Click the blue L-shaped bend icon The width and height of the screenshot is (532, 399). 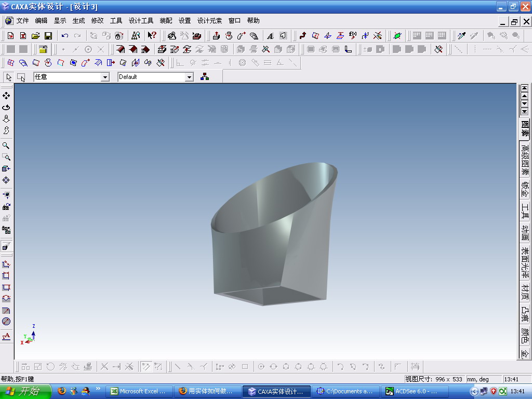point(348,49)
